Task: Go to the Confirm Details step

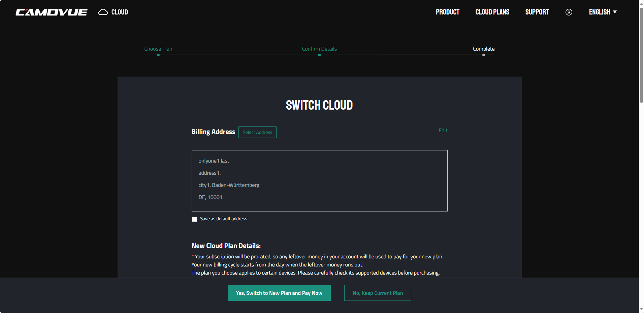Action: click(319, 49)
